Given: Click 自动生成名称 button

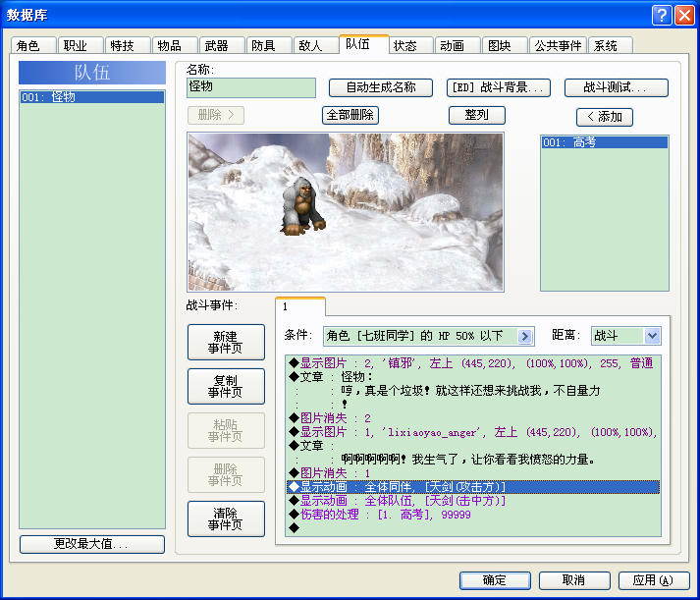Looking at the screenshot, I should [381, 87].
